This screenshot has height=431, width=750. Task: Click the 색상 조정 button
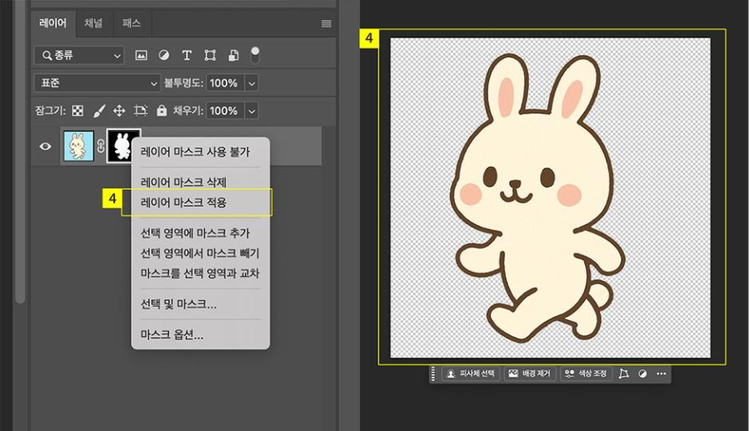(x=586, y=374)
